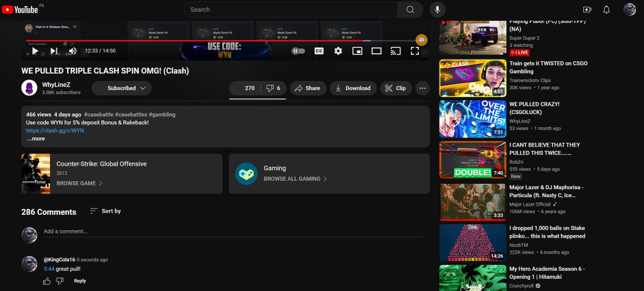The height and width of the screenshot is (291, 644).
Task: Click the Gaming controller icon
Action: click(x=246, y=173)
